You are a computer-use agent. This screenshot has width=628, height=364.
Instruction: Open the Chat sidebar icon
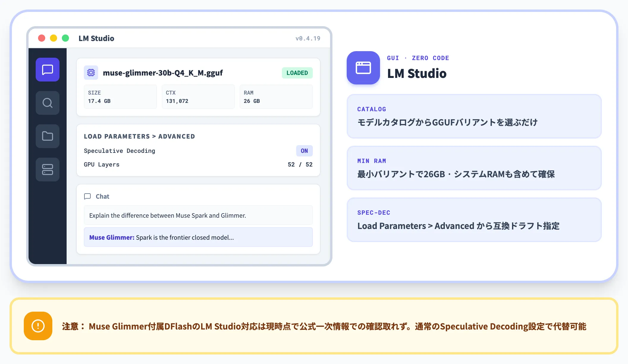[48, 70]
